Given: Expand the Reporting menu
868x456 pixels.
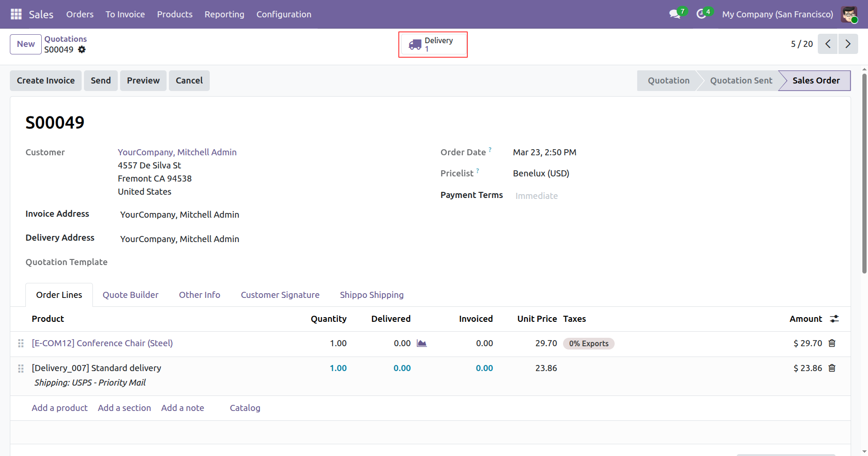Looking at the screenshot, I should (x=224, y=14).
